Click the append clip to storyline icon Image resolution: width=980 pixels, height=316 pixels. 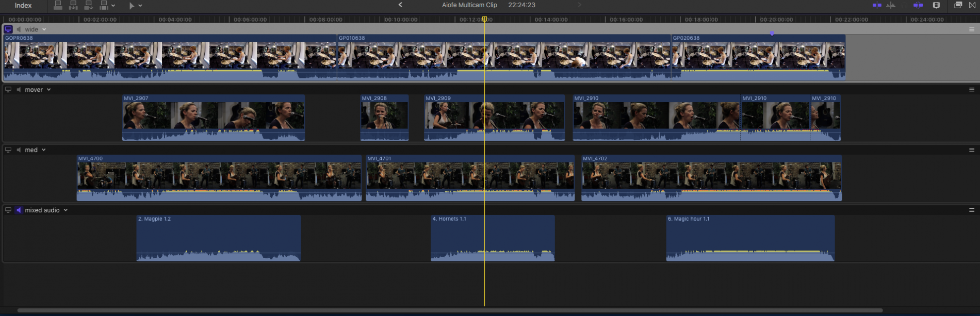click(x=88, y=5)
